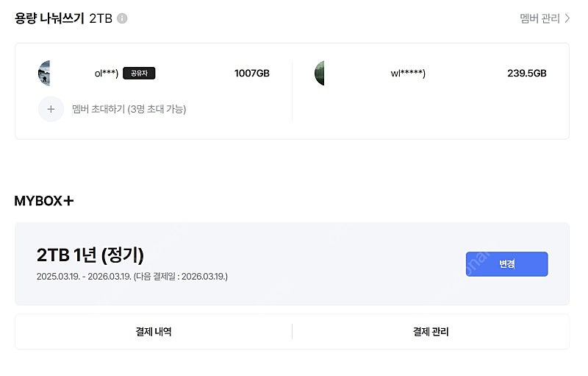Click the 239.5GB usage value
Image resolution: width=588 pixels, height=376 pixels.
(x=526, y=74)
